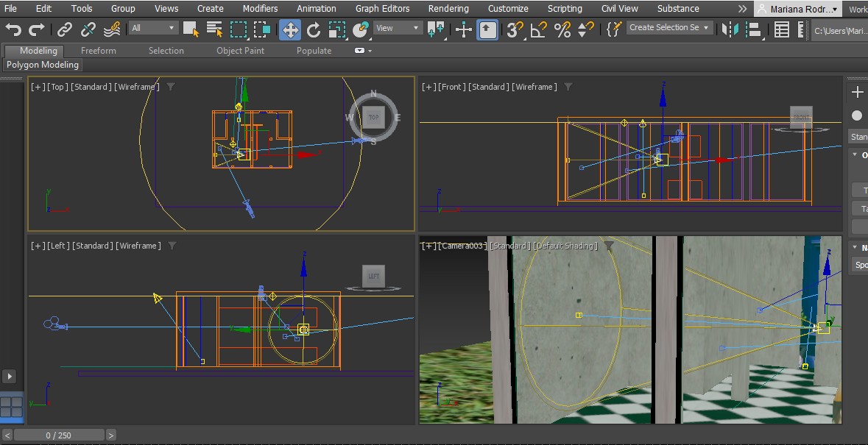Toggle Percent Snap on the toolbar
Screen dimensions: 868x445
[x=562, y=29]
